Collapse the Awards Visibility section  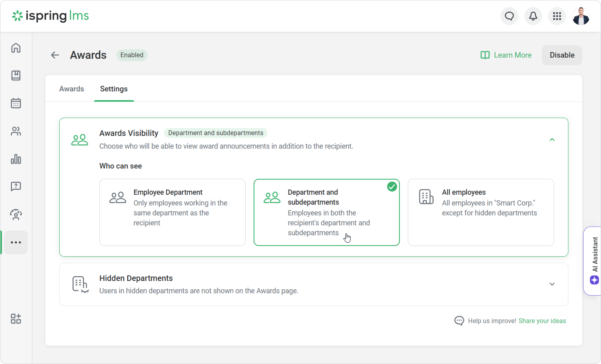coord(552,140)
